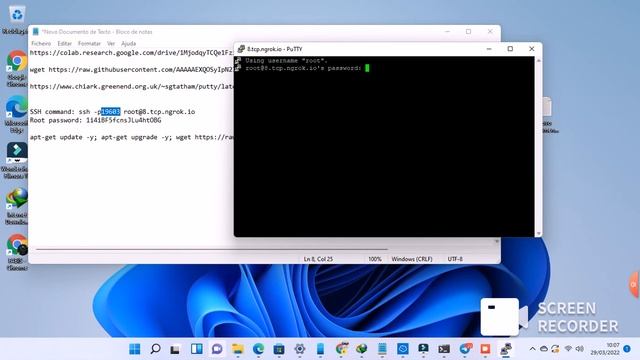The height and width of the screenshot is (360, 640).
Task: Open the Windows Start menu
Action: click(134, 349)
